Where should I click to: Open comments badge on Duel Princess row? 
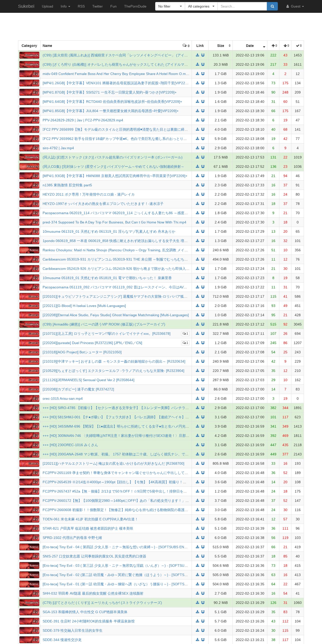click(185, 343)
